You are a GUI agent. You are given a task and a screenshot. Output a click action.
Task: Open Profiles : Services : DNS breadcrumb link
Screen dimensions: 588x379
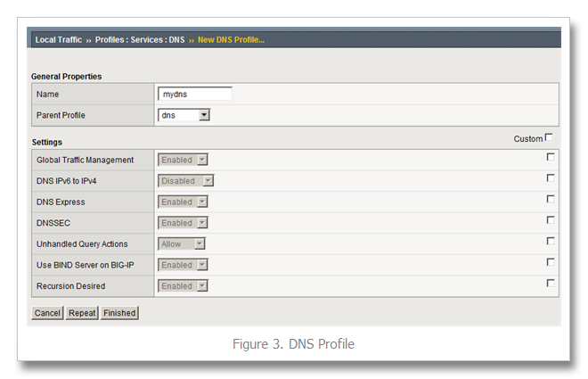coord(140,40)
